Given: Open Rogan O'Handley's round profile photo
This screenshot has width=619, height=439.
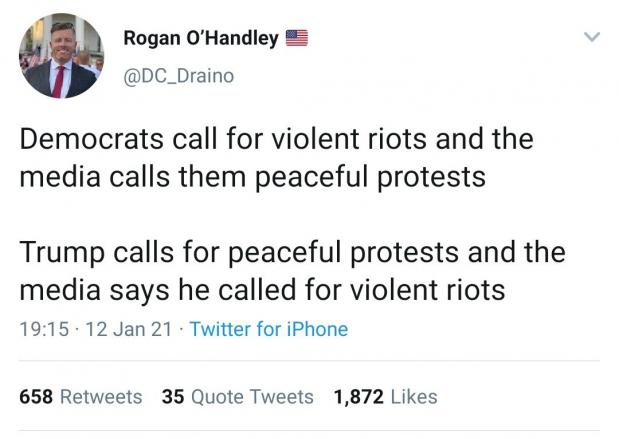Looking at the screenshot, I should click(62, 56).
